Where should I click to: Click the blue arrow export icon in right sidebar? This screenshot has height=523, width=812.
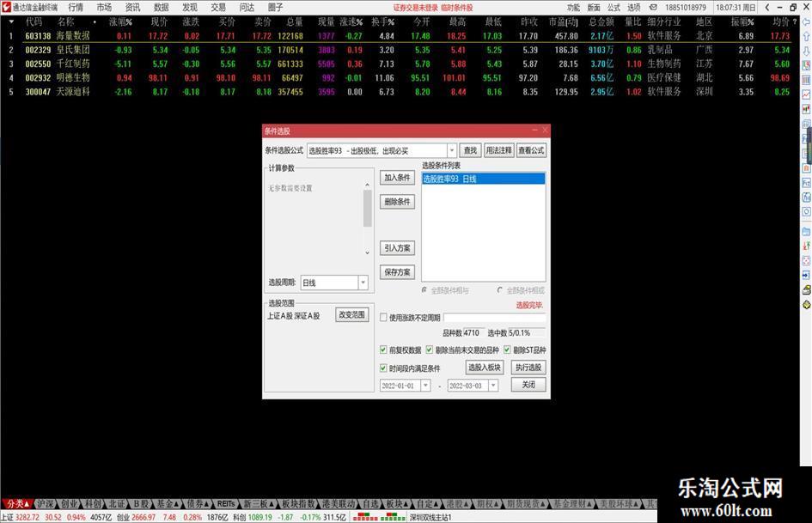(x=806, y=275)
